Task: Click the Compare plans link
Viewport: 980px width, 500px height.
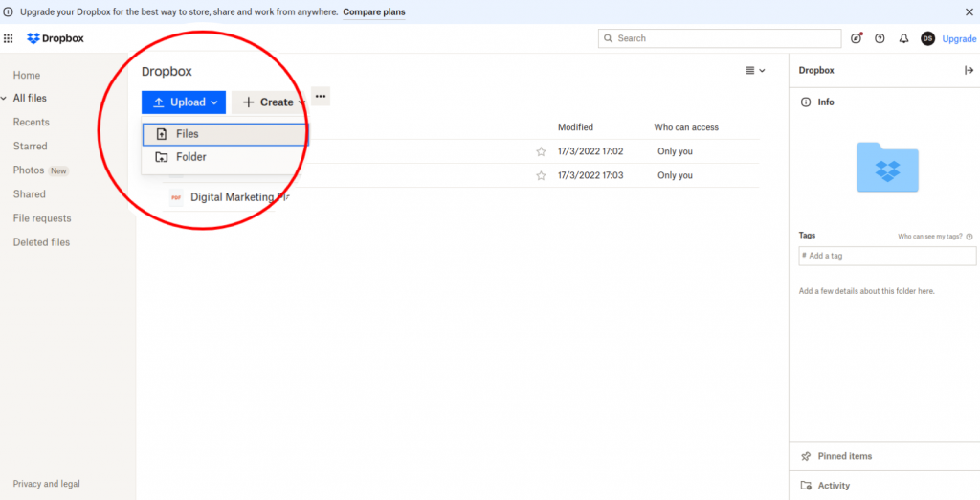Action: (374, 12)
